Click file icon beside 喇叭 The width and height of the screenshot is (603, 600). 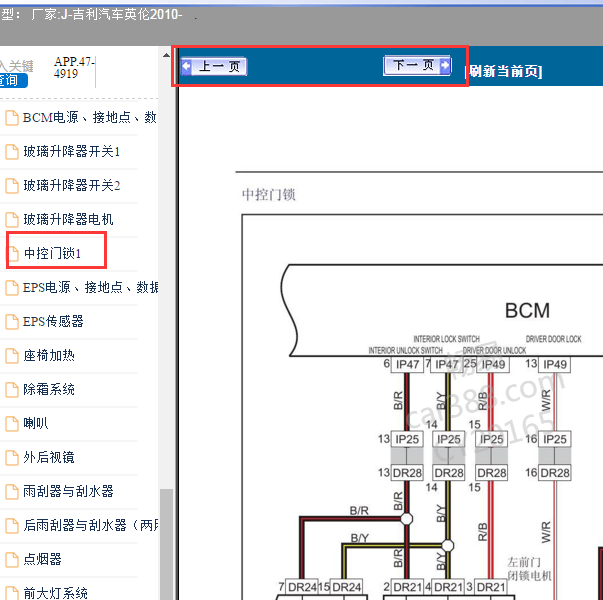pyautogui.click(x=12, y=423)
